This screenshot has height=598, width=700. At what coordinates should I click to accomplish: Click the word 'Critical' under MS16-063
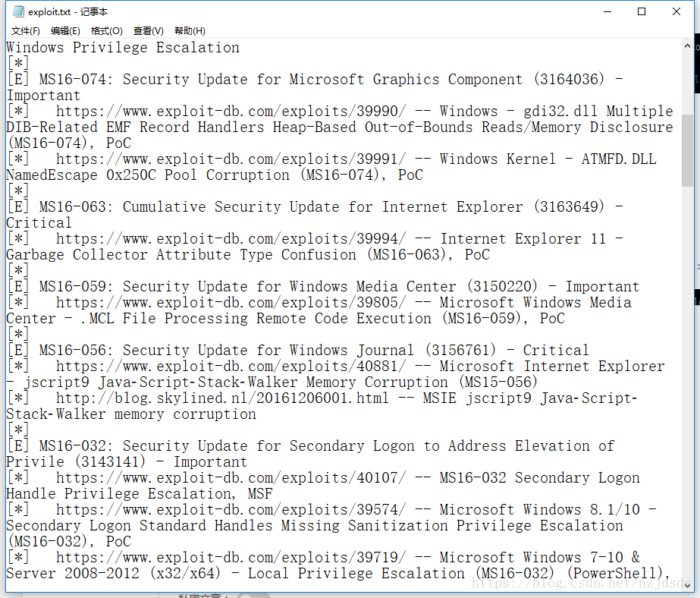(x=38, y=222)
